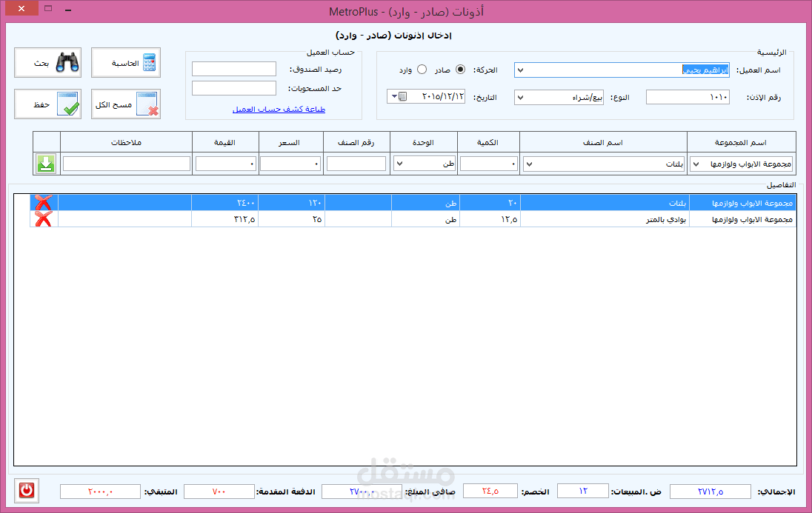Click inside the رقم الإذن input field
Viewport: 812px width, 513px height.
click(688, 96)
